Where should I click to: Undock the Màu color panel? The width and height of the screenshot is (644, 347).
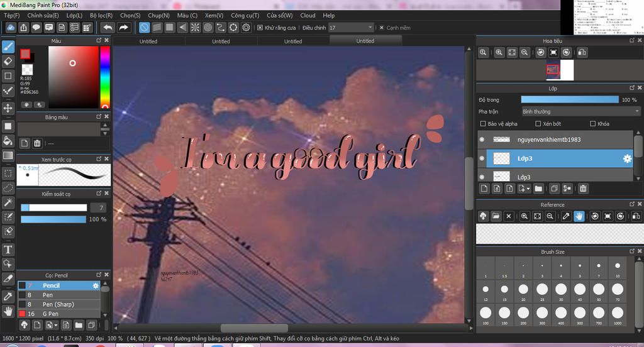(x=99, y=40)
